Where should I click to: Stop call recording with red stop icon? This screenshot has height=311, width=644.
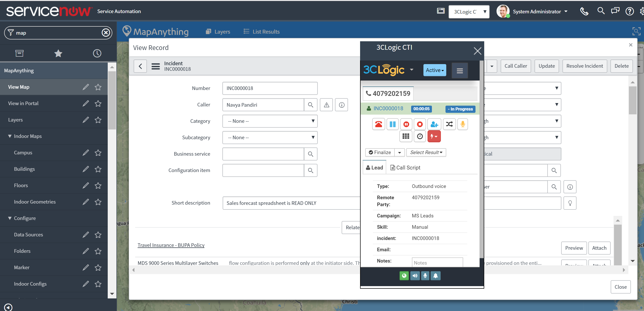[420, 124]
